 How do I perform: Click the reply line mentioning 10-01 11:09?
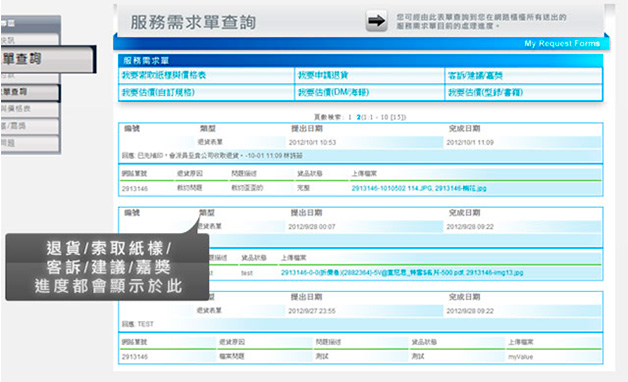pyautogui.click(x=212, y=155)
